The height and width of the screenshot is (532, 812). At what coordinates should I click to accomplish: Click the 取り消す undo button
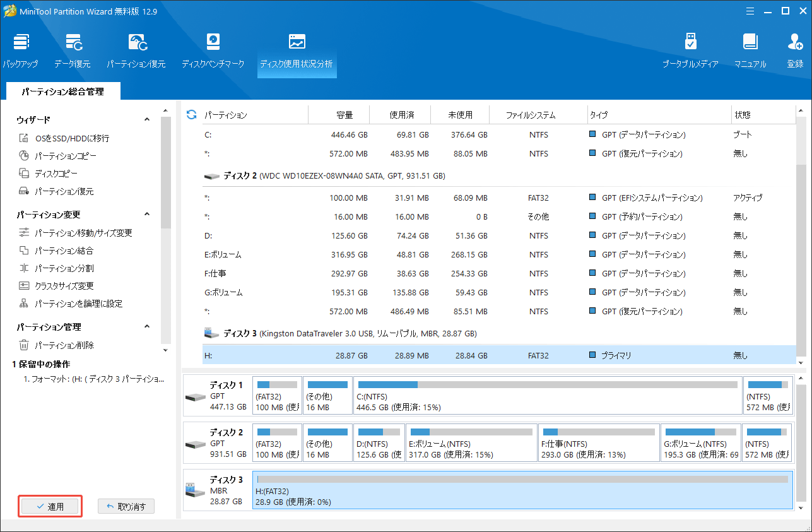pyautogui.click(x=126, y=506)
